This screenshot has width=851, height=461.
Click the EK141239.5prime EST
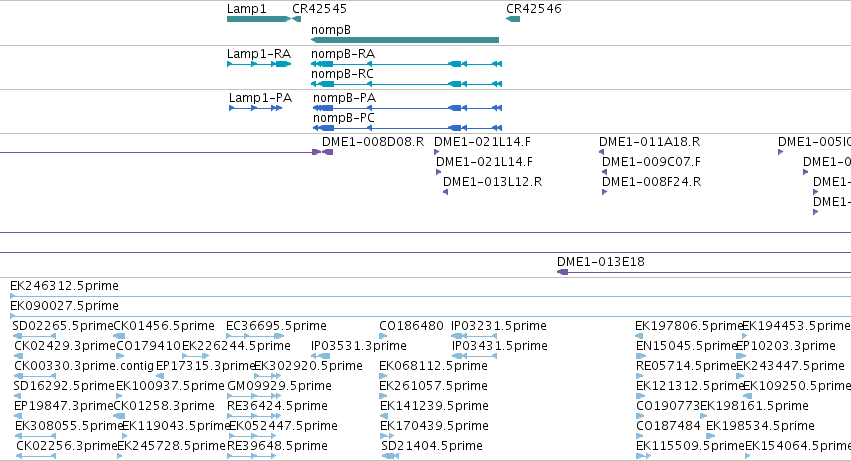(384, 416)
